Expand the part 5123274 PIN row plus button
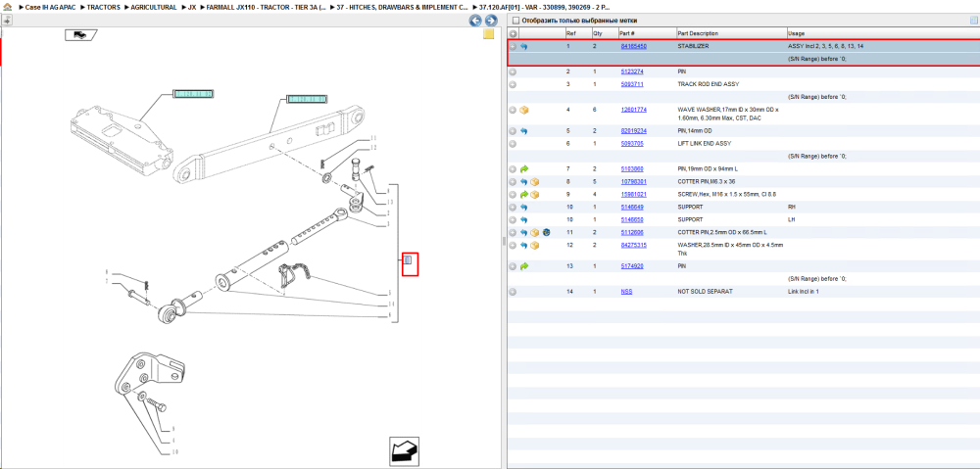Image resolution: width=980 pixels, height=469 pixels. tap(513, 71)
